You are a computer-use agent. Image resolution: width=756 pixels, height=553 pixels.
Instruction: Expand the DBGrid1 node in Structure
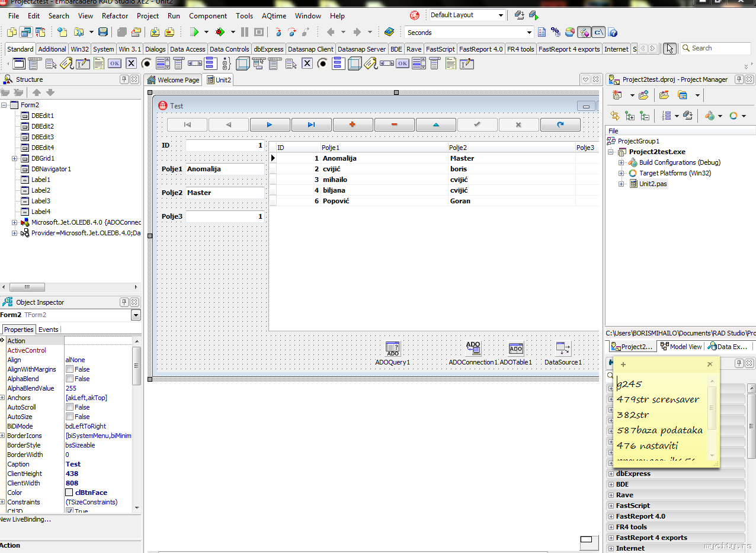[14, 158]
